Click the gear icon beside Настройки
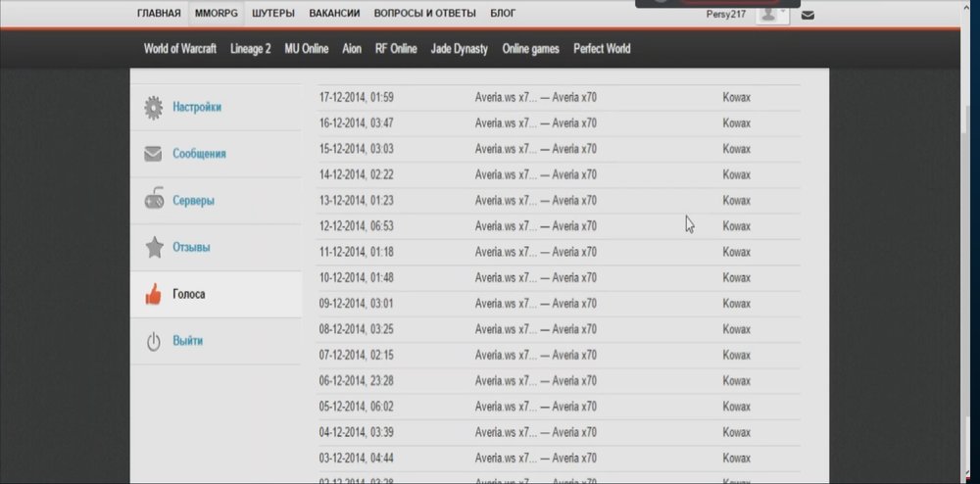This screenshot has height=484, width=980. tap(153, 108)
